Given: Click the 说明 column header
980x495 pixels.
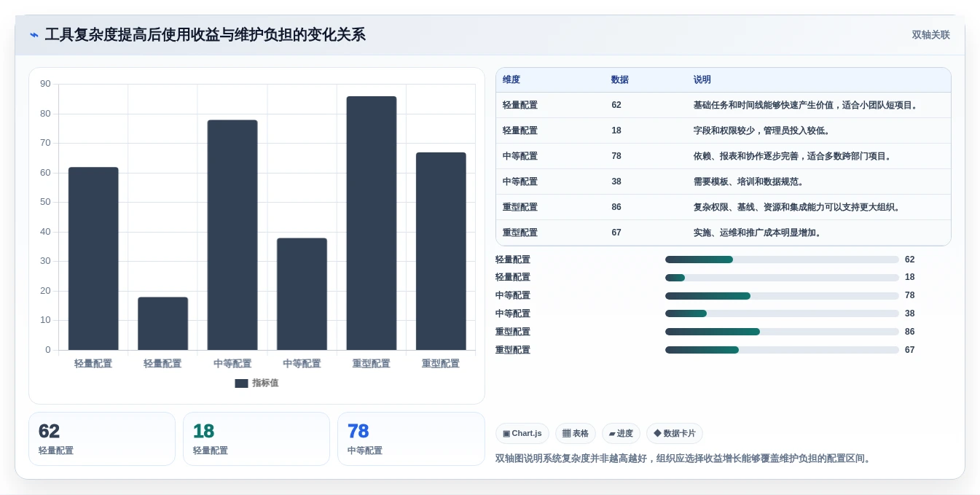Looking at the screenshot, I should point(702,79).
